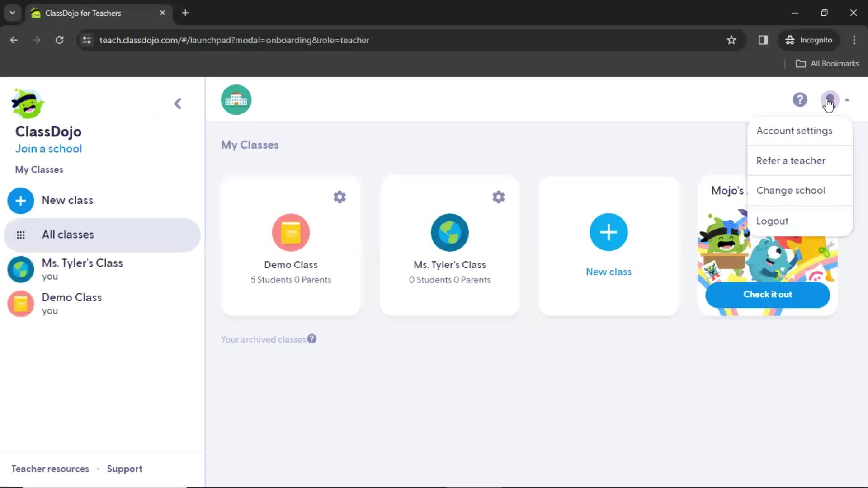Screen dimensions: 868x488
Task: Open Demo Class settings gear icon
Action: 339,197
